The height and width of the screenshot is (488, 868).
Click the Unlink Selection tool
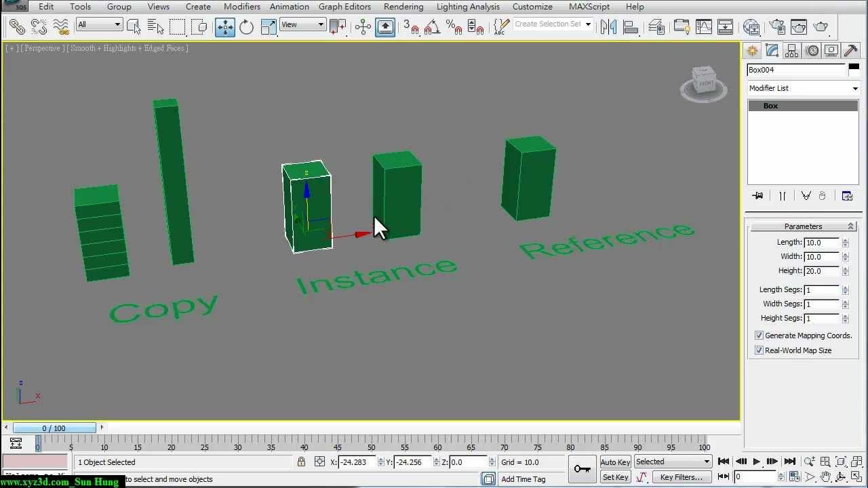[x=39, y=27]
